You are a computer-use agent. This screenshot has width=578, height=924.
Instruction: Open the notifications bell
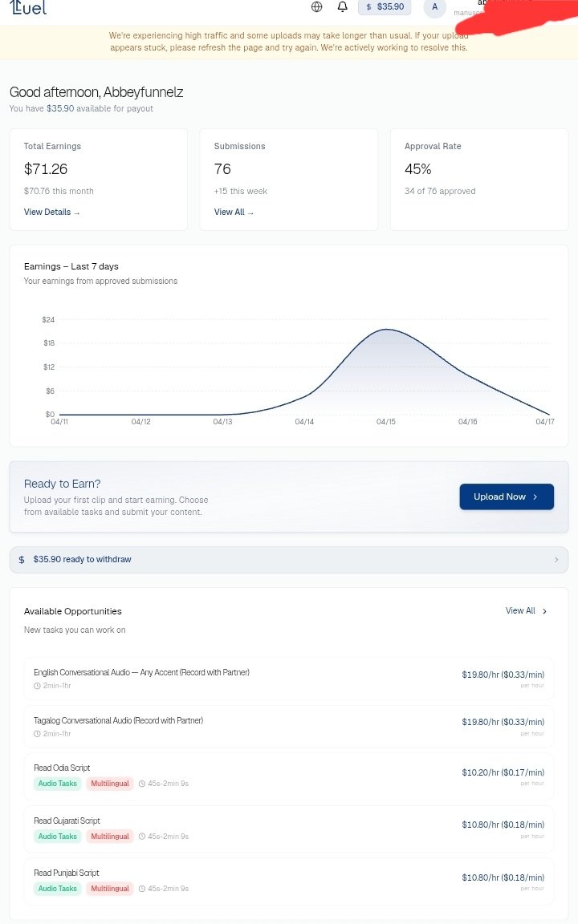[342, 7]
